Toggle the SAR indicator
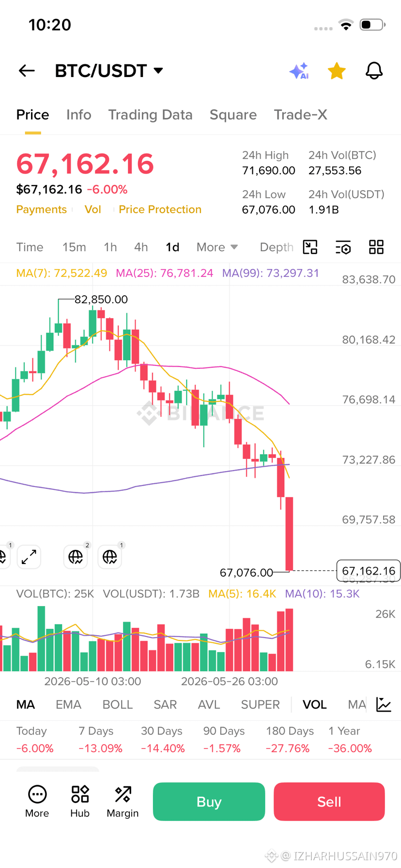The image size is (401, 868). [165, 704]
